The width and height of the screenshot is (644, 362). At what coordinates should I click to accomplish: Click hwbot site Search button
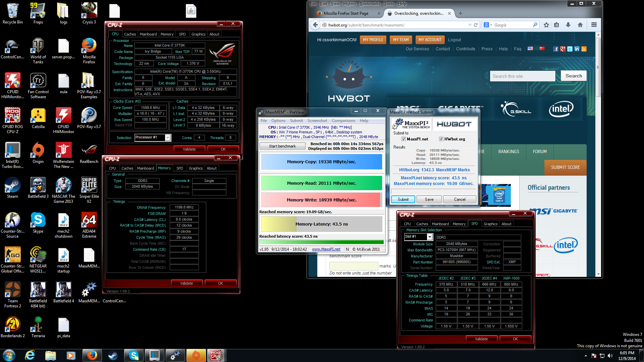click(574, 76)
